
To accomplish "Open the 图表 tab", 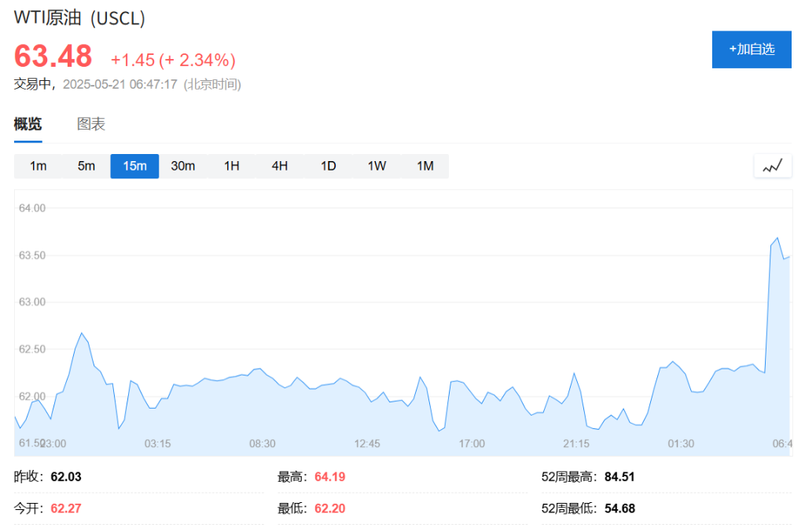I will (91, 124).
